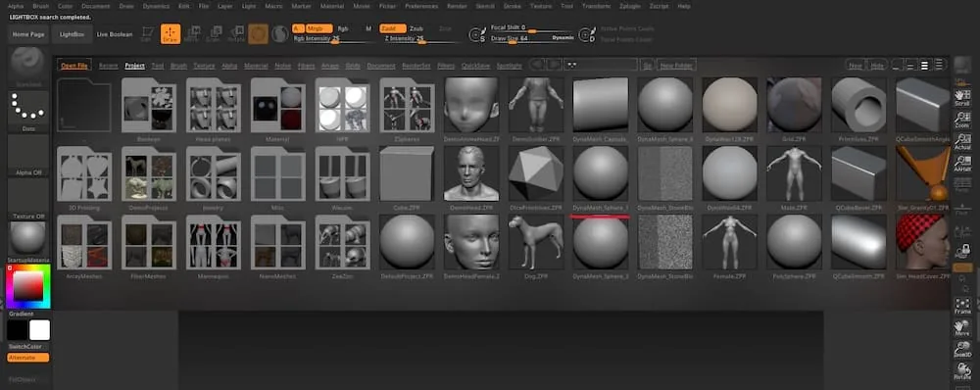Click the Home Page button
Screen dimensions: 980x390
click(28, 34)
